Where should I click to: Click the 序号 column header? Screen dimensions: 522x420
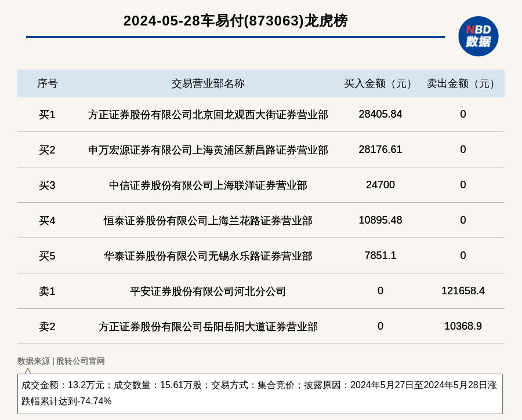tap(48, 83)
